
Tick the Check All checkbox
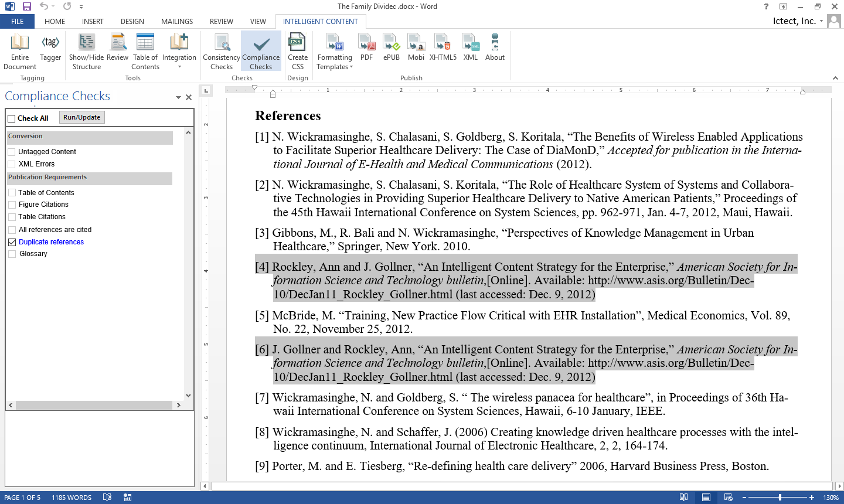(12, 118)
